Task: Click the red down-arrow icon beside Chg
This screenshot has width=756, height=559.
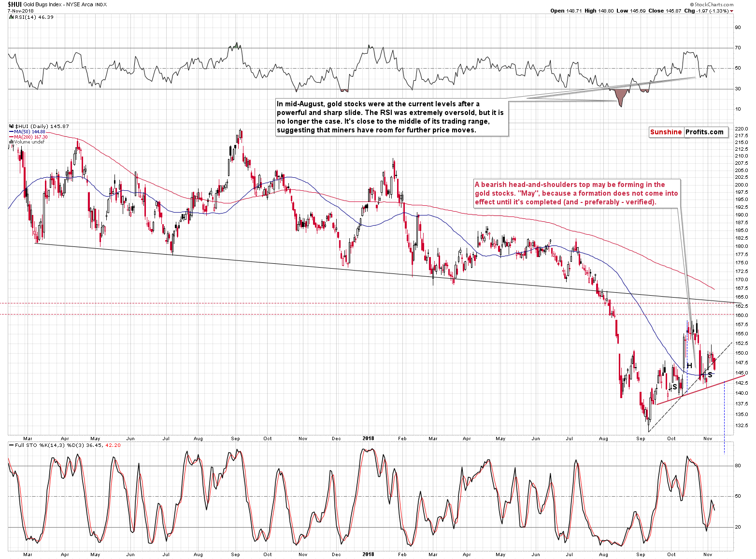Action: coord(731,11)
